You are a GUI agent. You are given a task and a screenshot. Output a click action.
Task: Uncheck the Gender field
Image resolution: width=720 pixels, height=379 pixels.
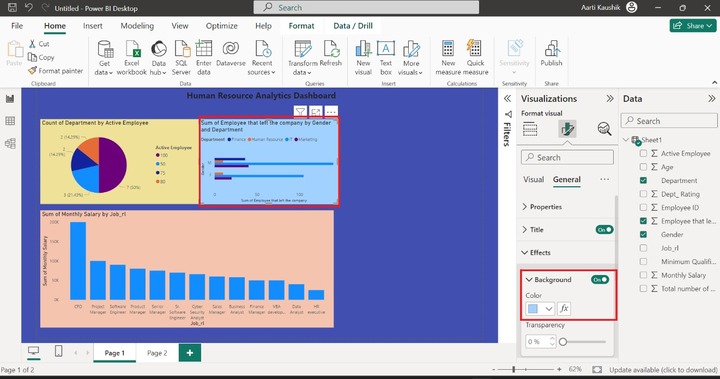point(643,234)
